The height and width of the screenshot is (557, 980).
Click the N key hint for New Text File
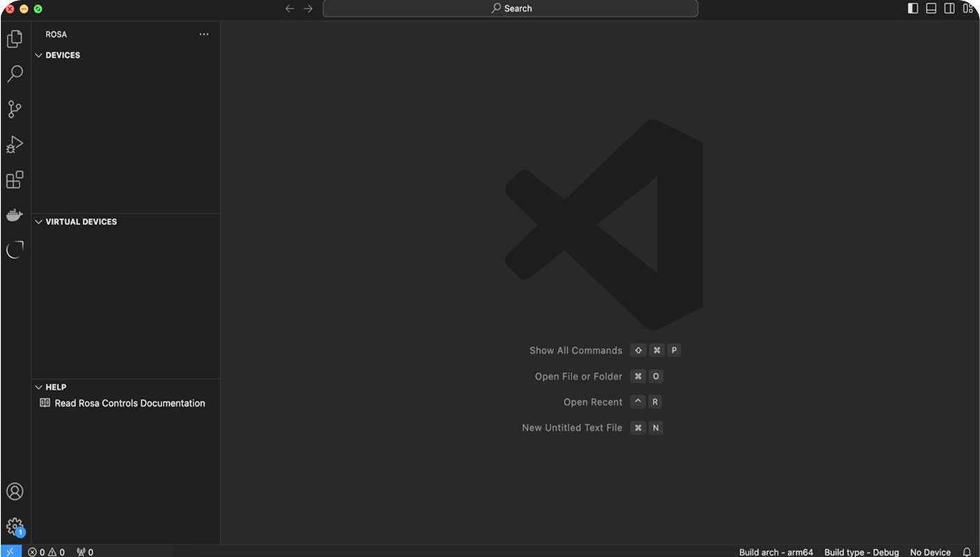click(x=656, y=427)
